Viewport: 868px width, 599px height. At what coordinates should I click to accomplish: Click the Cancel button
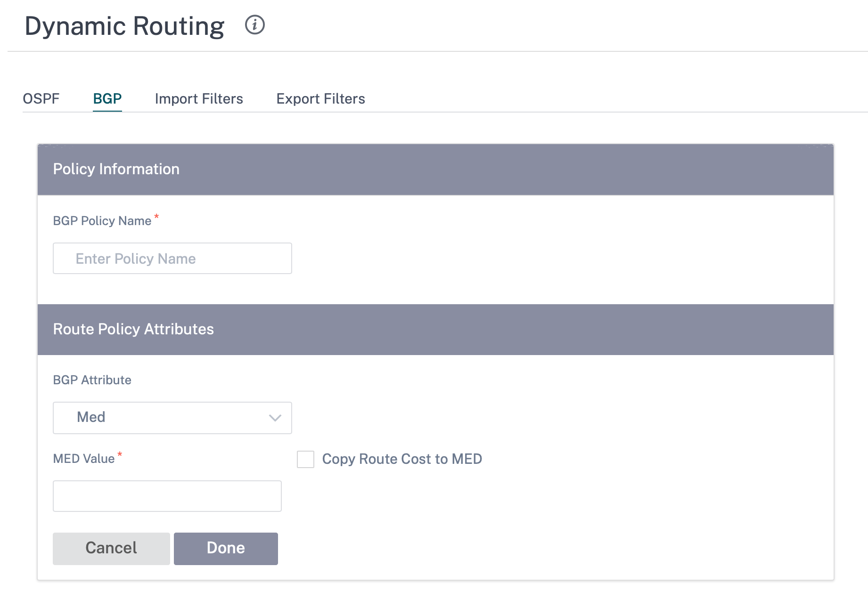(x=111, y=549)
